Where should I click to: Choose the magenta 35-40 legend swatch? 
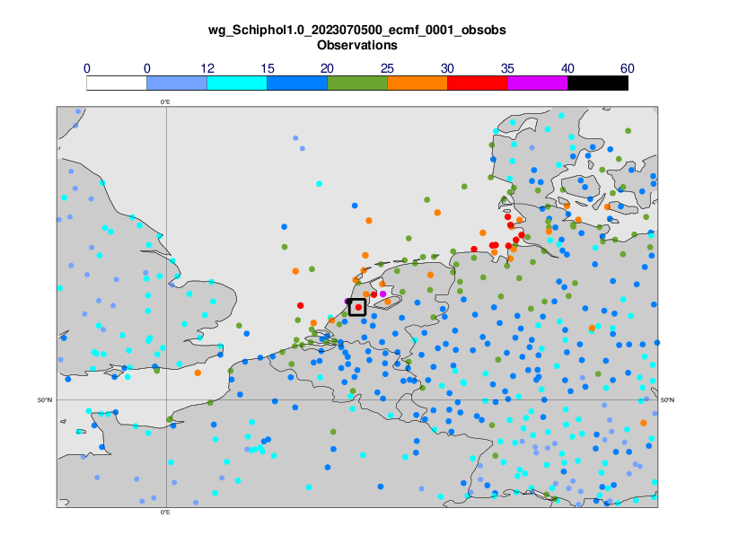coord(538,83)
